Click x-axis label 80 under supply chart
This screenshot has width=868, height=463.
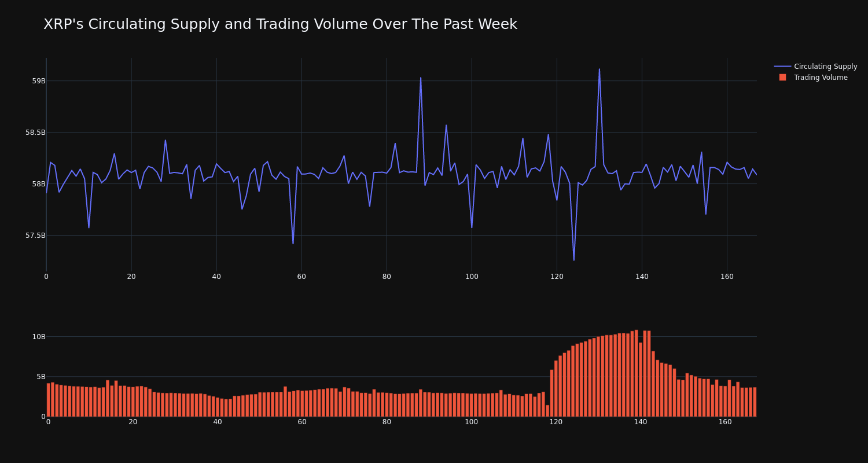(x=387, y=277)
